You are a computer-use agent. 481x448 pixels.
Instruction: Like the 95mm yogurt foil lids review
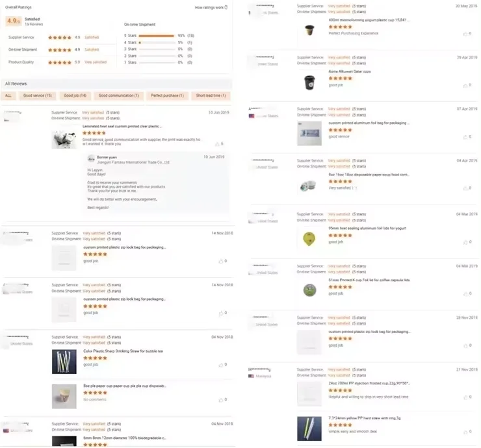tap(464, 242)
